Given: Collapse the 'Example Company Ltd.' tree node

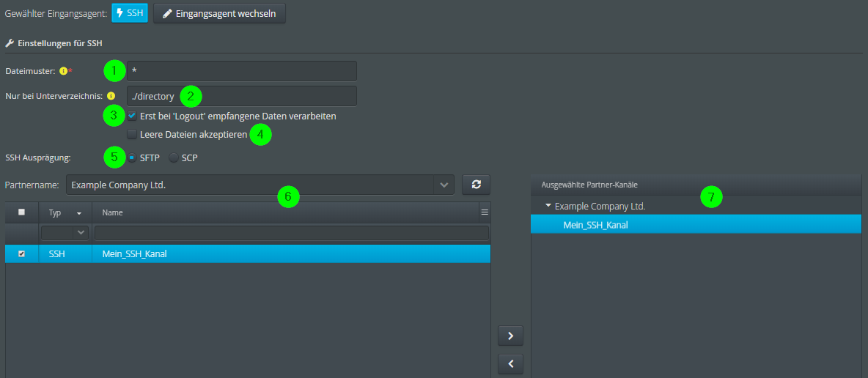Looking at the screenshot, I should coord(548,206).
